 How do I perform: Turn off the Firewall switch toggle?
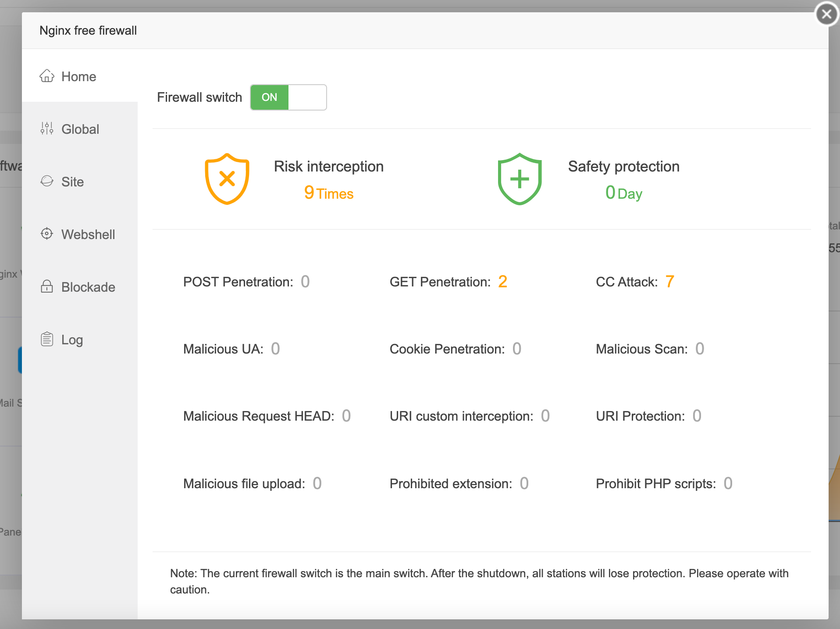pyautogui.click(x=288, y=97)
